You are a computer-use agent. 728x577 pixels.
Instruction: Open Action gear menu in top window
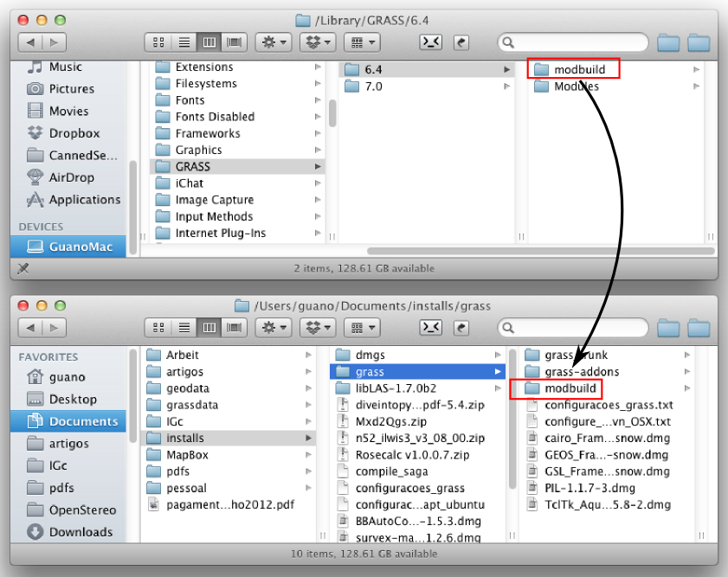click(x=274, y=42)
